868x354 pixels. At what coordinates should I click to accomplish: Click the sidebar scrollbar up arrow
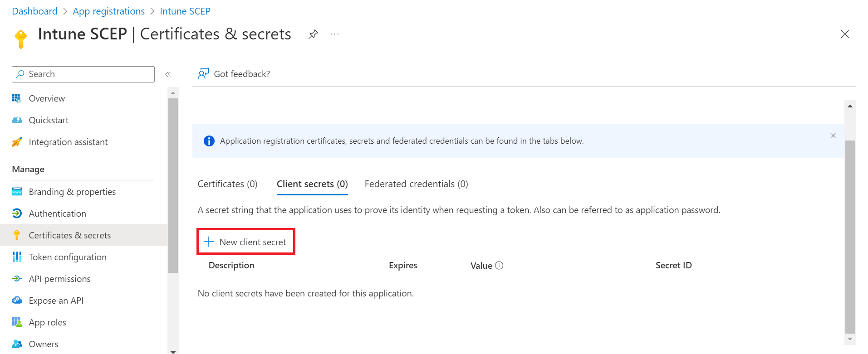point(173,92)
